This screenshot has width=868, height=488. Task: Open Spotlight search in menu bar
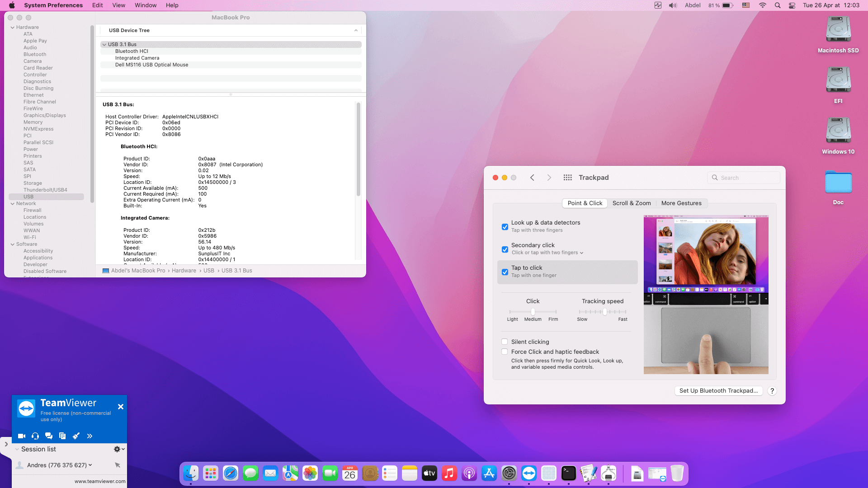778,5
